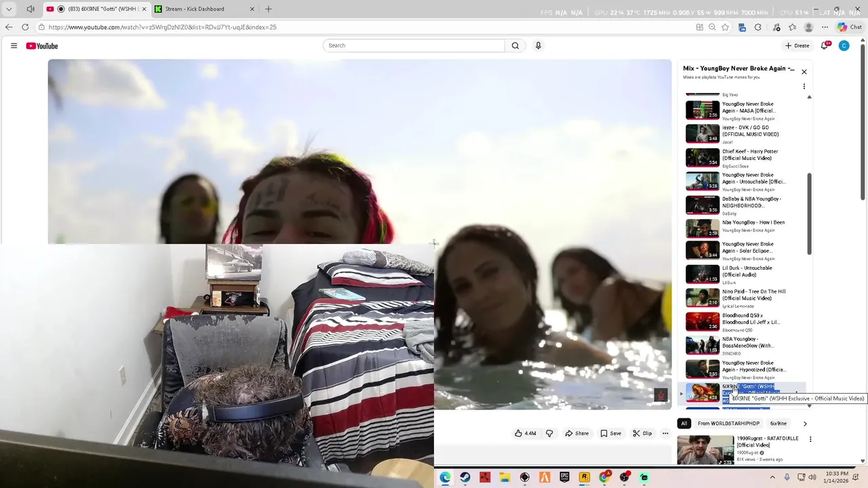Screen dimensions: 868x488
Task: Select the 6ix9ine filter chip
Action: point(778,424)
